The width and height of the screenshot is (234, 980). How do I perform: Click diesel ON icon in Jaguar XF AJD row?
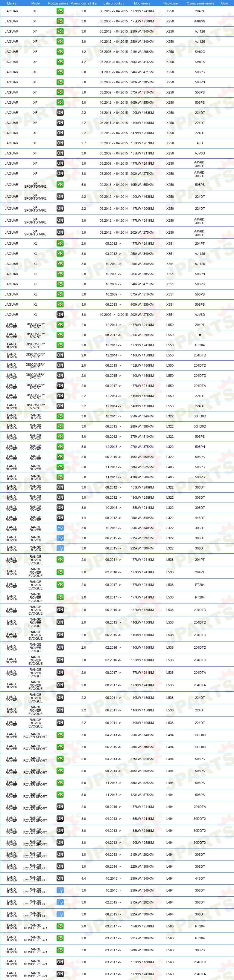pyautogui.click(x=60, y=143)
